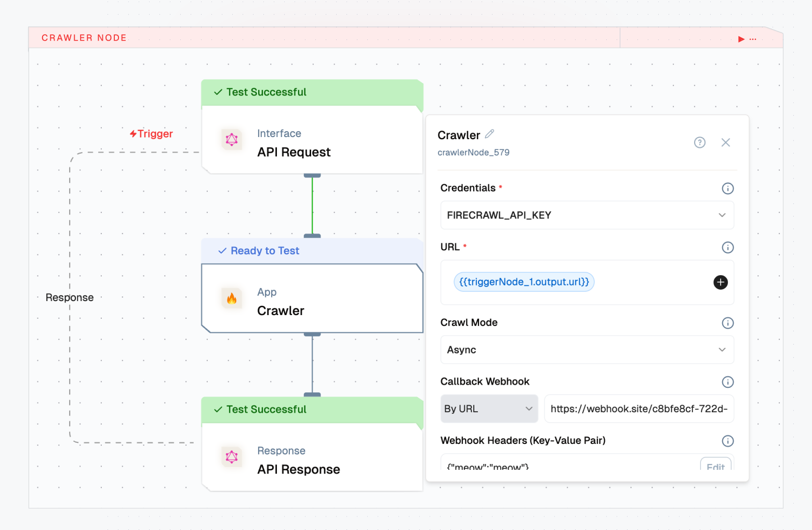
Task: Select the API Response node
Action: coord(312,459)
